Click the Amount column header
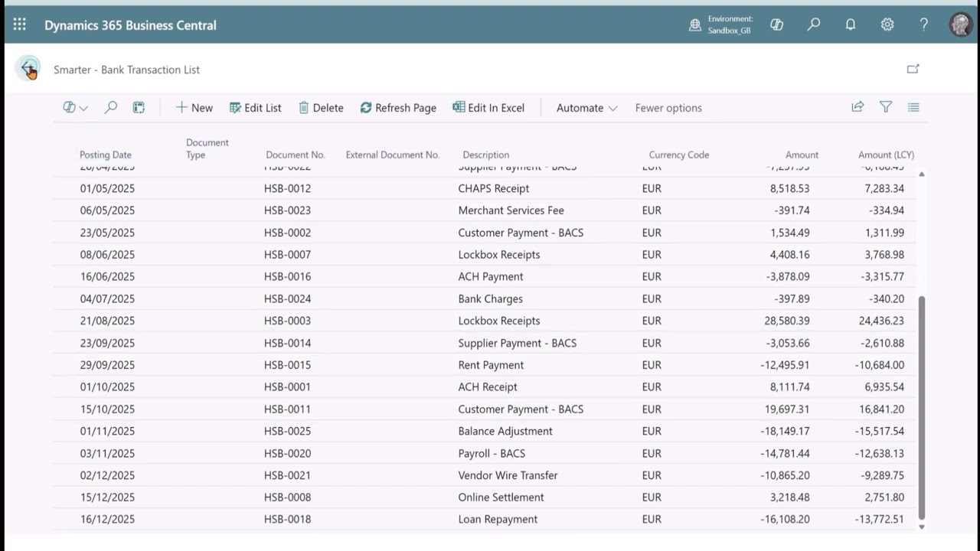 (802, 155)
